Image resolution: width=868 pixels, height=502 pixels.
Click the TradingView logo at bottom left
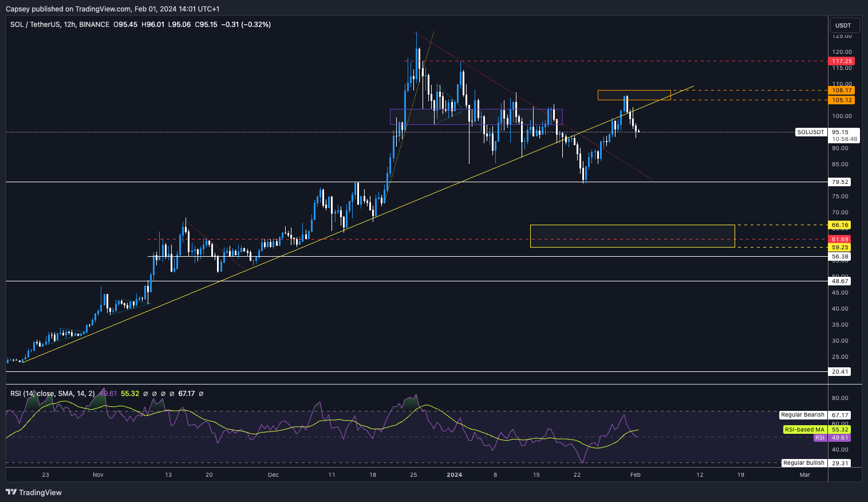point(34,492)
